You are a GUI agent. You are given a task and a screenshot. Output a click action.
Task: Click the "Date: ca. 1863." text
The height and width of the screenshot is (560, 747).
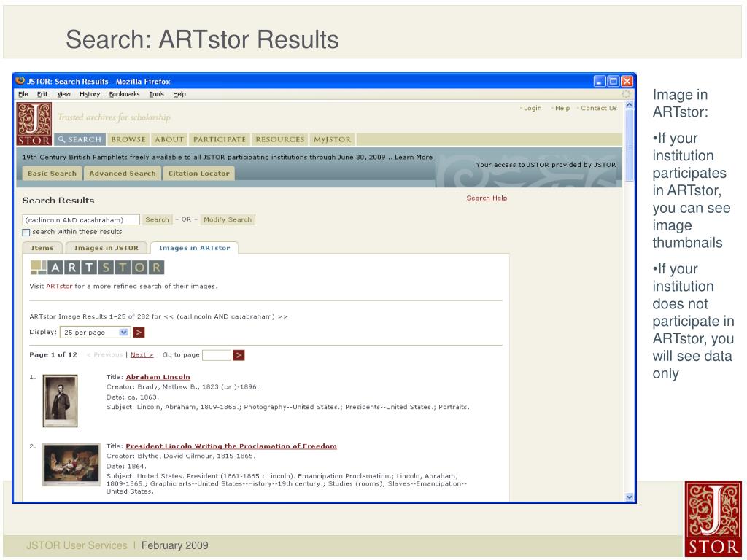(x=133, y=397)
